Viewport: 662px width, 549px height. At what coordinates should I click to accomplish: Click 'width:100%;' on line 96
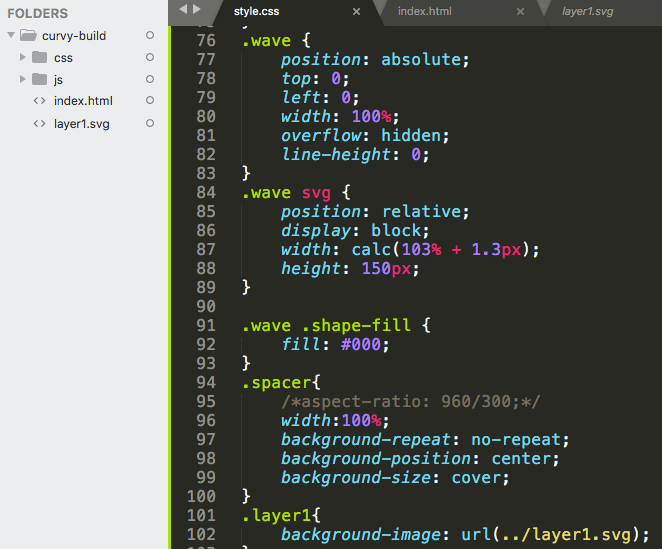pyautogui.click(x=335, y=421)
